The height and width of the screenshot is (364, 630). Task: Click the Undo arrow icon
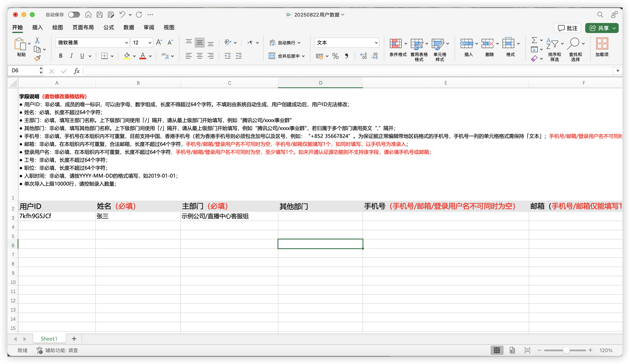tap(122, 14)
